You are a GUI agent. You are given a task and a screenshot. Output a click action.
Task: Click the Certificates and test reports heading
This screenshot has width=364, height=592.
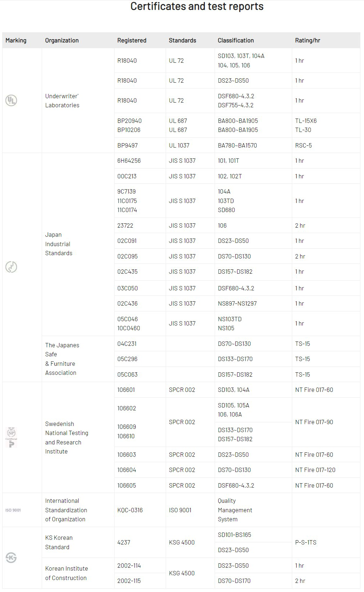click(197, 7)
